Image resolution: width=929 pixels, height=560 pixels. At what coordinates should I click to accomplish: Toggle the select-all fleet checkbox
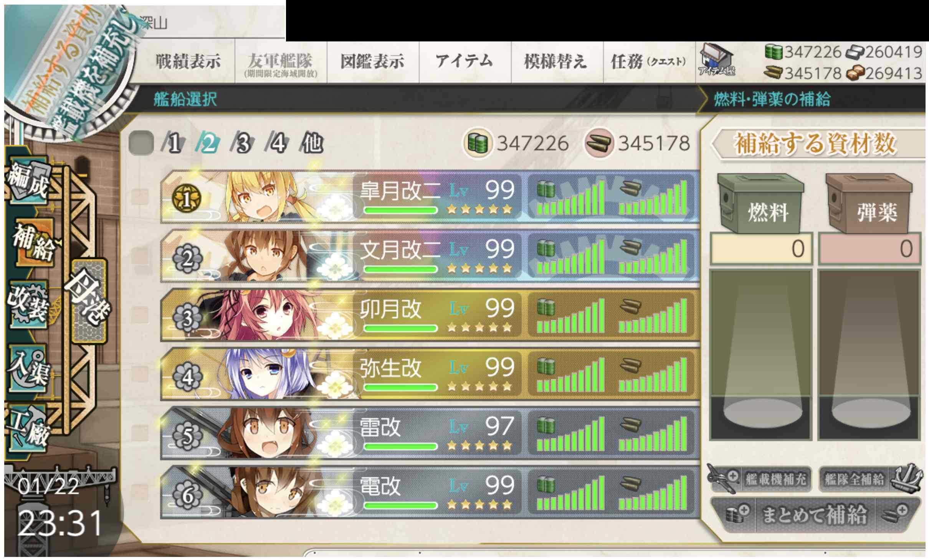click(x=141, y=143)
